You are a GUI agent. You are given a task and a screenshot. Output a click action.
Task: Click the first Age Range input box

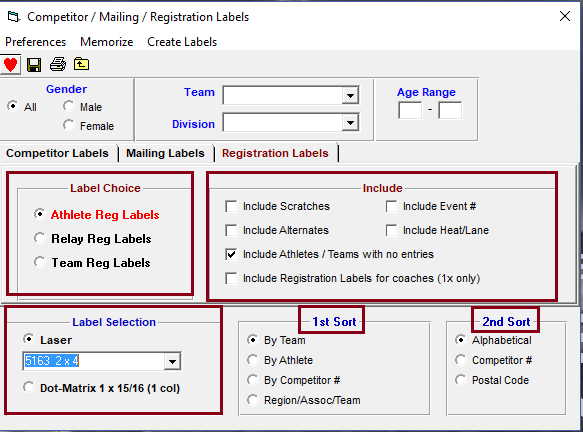click(x=410, y=110)
